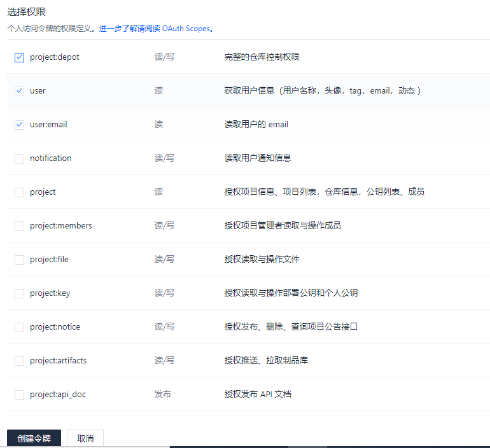
Task: Tick the project:file checkbox
Action: click(19, 260)
